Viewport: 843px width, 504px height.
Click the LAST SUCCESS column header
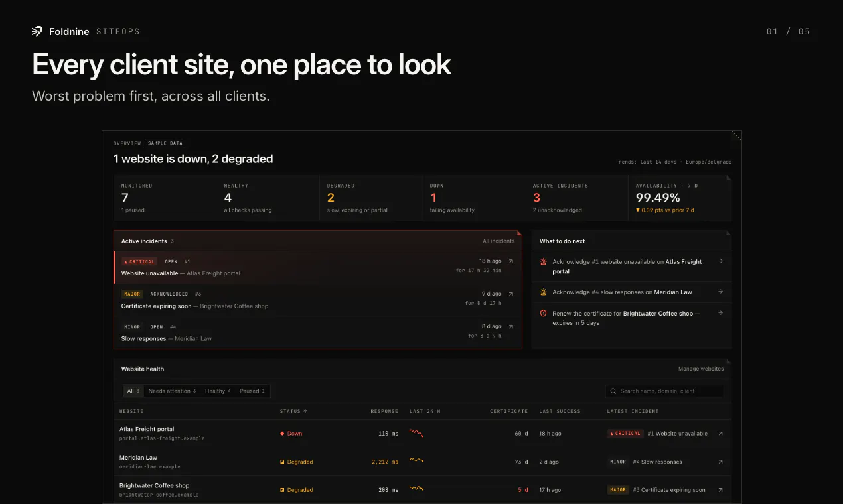(x=560, y=412)
